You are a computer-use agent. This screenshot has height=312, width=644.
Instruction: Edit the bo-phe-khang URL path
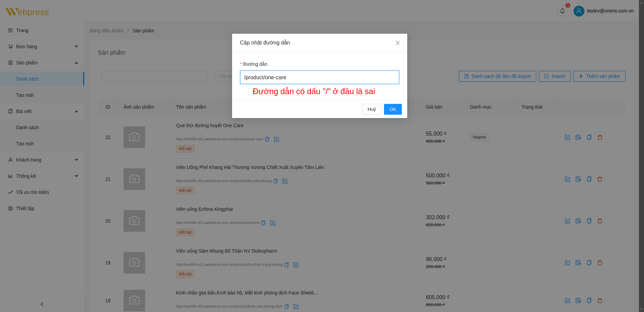tap(285, 181)
